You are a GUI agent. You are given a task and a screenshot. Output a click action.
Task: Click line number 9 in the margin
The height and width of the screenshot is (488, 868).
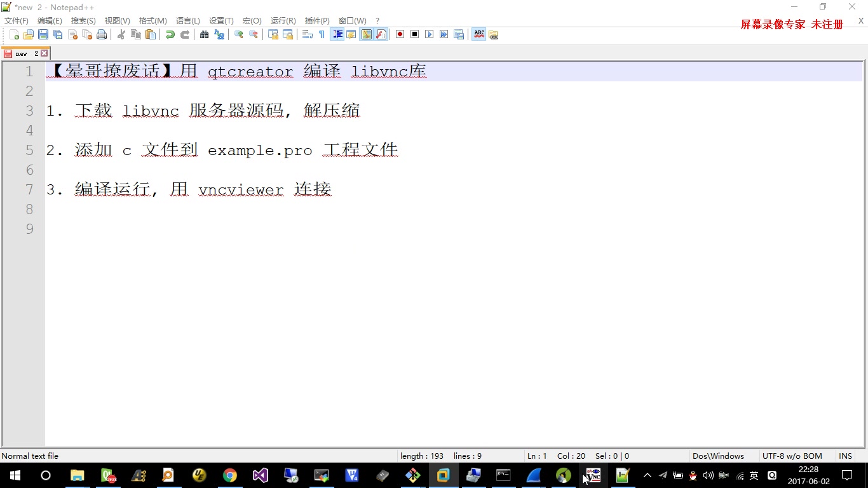coord(29,229)
